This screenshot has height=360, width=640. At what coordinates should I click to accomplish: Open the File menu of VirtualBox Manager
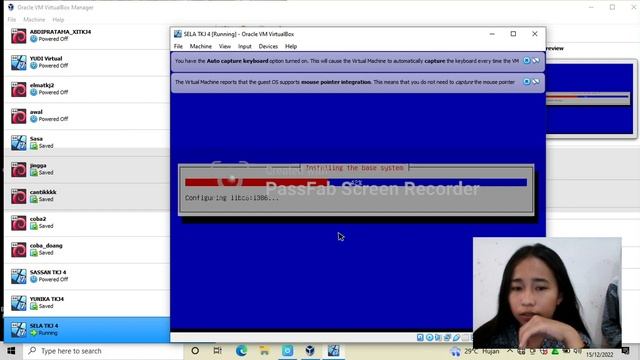[11, 20]
